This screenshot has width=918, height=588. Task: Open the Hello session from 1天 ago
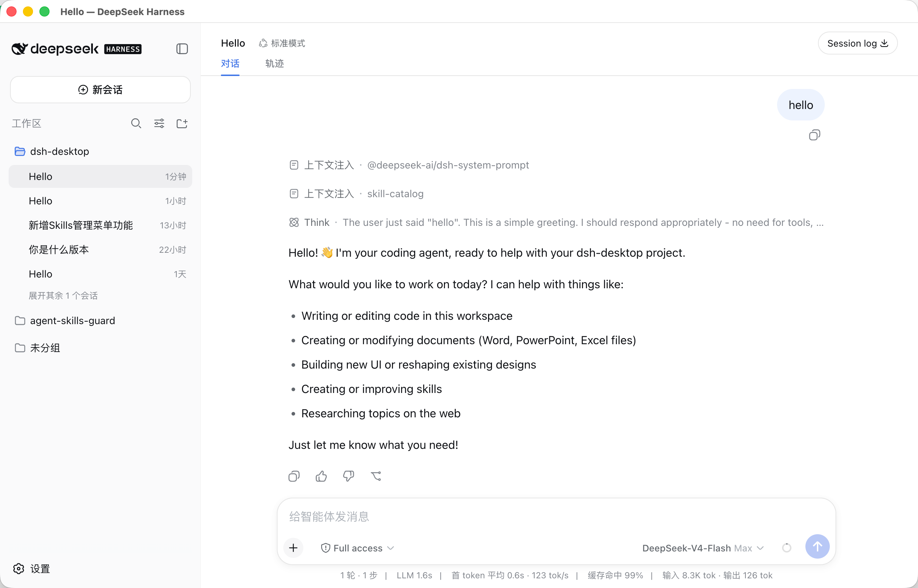[x=100, y=274]
